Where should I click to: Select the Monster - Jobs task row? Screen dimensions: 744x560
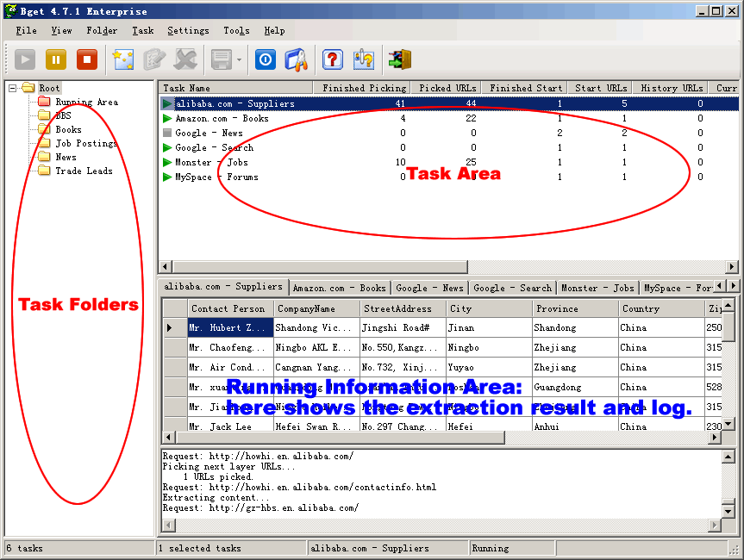click(x=449, y=162)
